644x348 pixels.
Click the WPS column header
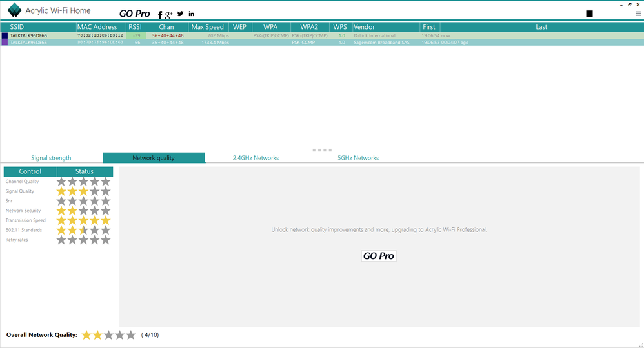[340, 27]
